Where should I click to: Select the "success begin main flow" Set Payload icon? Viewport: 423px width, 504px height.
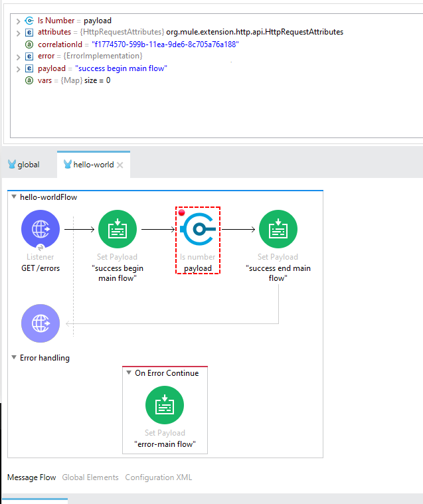(x=118, y=229)
